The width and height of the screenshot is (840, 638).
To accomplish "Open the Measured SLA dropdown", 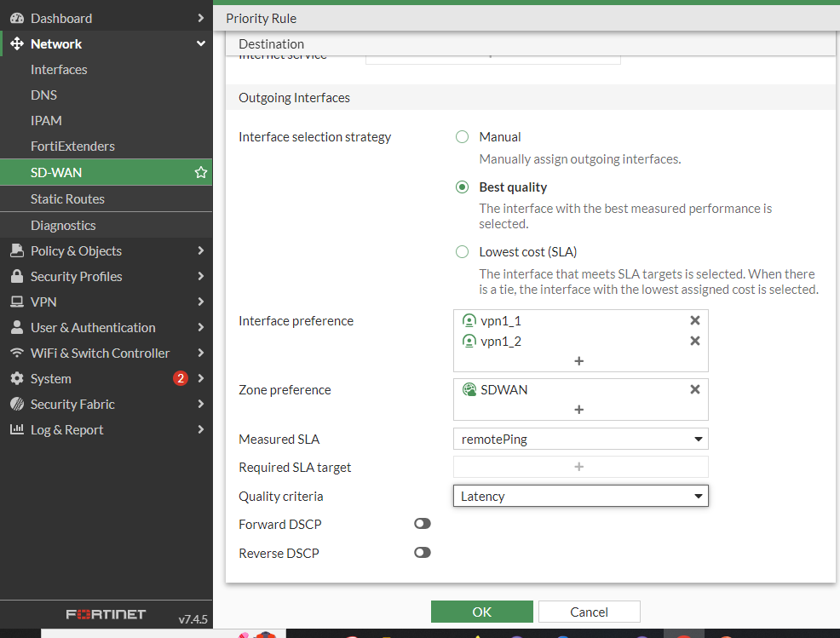I will coord(581,440).
